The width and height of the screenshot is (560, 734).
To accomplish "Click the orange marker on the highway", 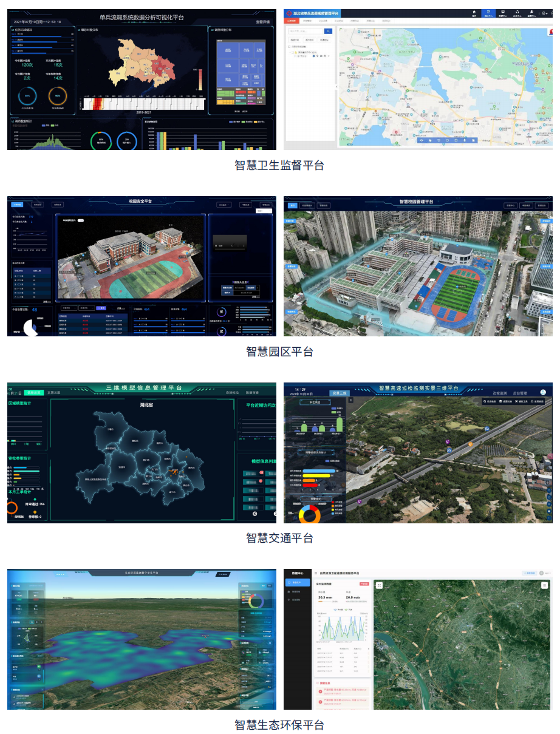I will (470, 444).
